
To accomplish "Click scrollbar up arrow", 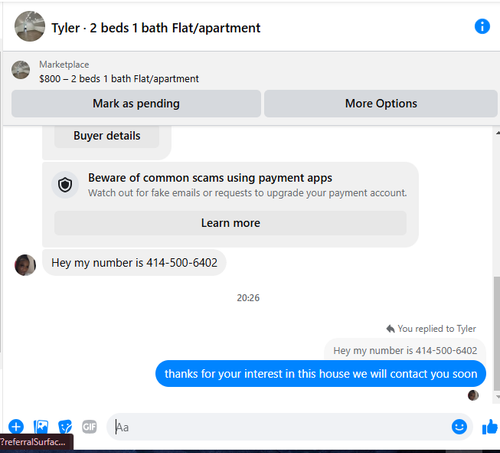I will [x=497, y=133].
